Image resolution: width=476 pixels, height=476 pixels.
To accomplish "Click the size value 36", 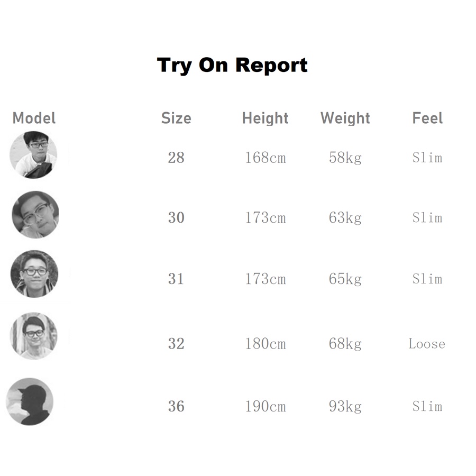I will tap(176, 406).
